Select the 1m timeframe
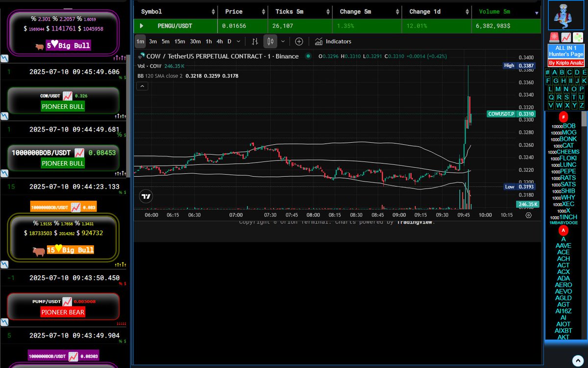Screen dimensions: 588x368 141,41
